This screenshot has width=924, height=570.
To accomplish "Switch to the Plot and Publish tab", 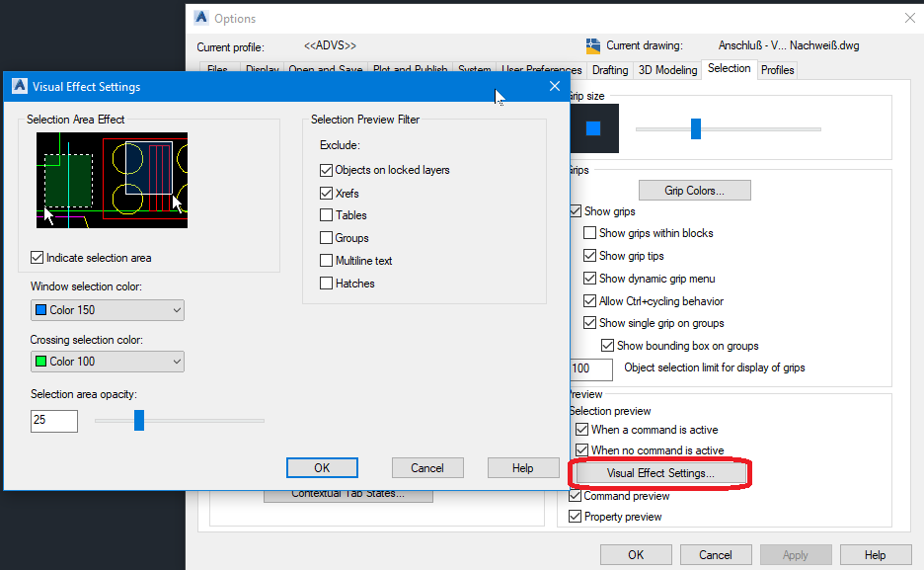I will (x=410, y=69).
